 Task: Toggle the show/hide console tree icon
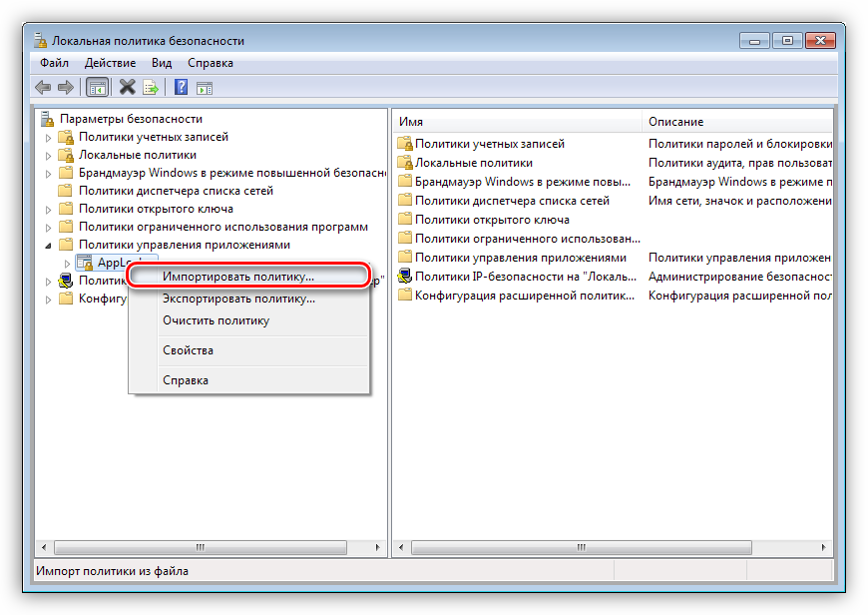click(x=97, y=87)
